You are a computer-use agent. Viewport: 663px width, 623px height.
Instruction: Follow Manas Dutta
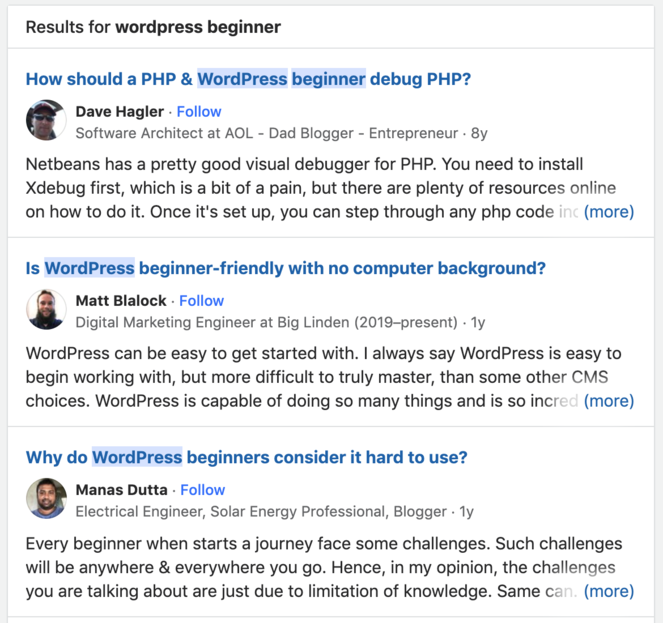click(203, 489)
